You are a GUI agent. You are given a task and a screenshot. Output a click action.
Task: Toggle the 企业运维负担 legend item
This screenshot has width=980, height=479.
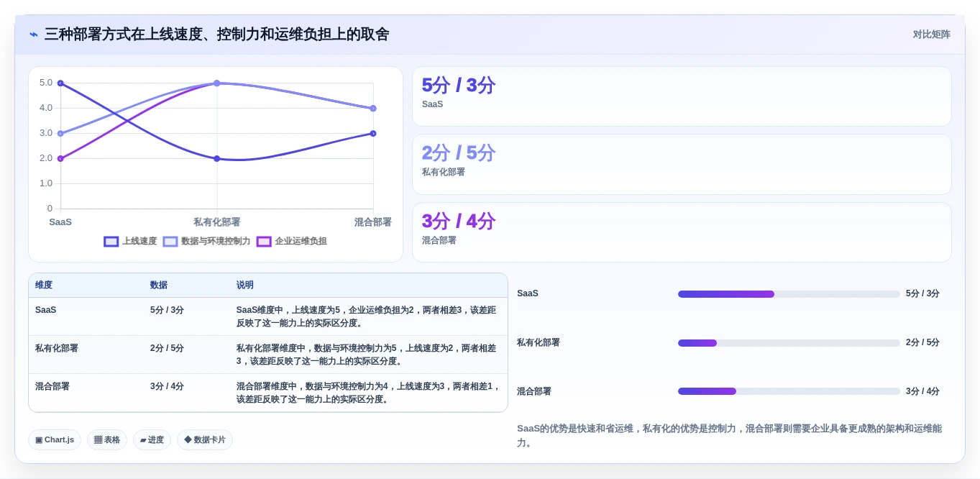coord(291,242)
